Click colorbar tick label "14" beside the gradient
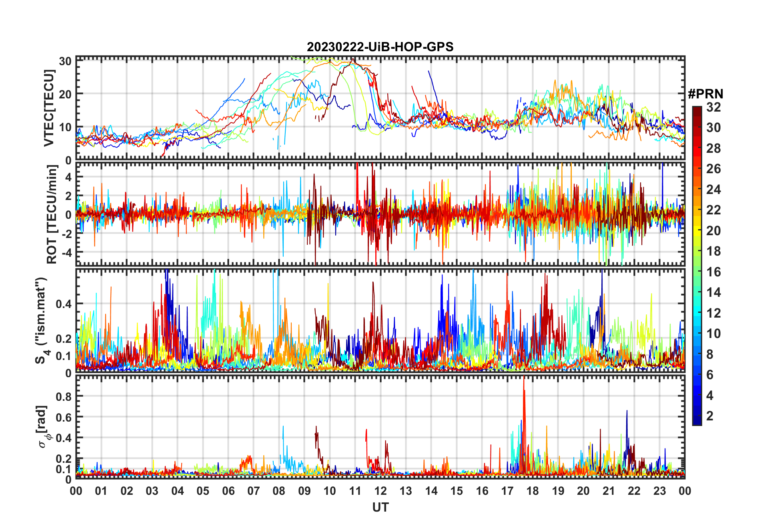Screen dimensions: 761x532 (x=713, y=292)
